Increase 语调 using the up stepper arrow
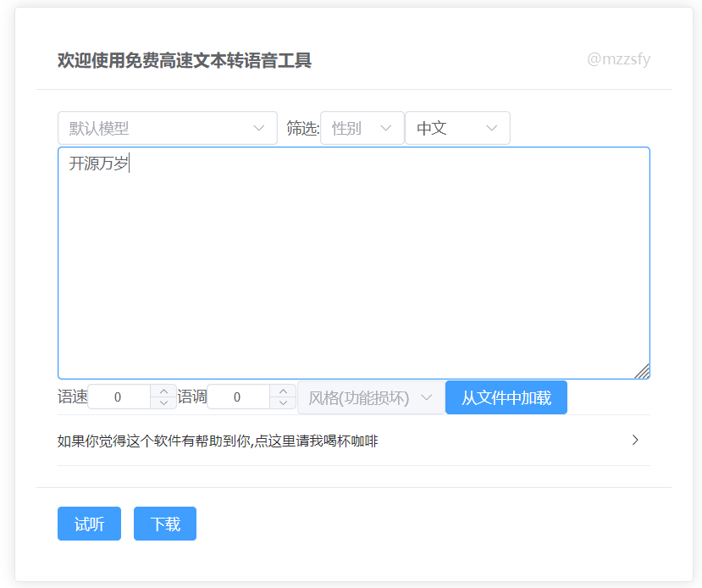Screen dimensions: 702x588 point(282,391)
